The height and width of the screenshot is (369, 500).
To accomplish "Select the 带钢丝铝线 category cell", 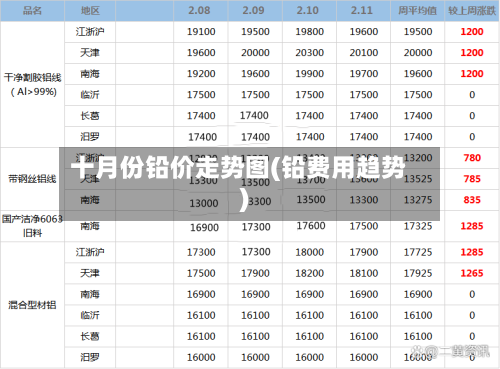I will click(x=32, y=179).
